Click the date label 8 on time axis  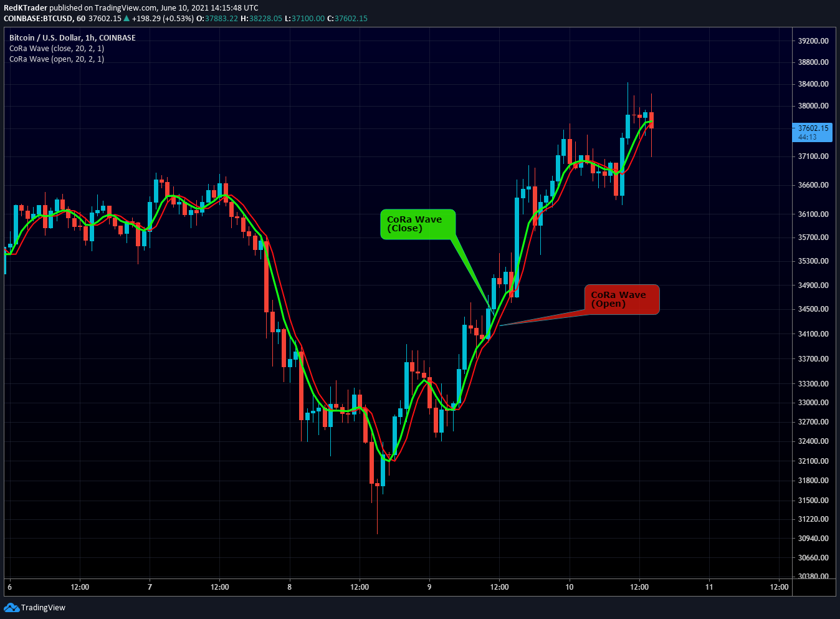(x=290, y=587)
